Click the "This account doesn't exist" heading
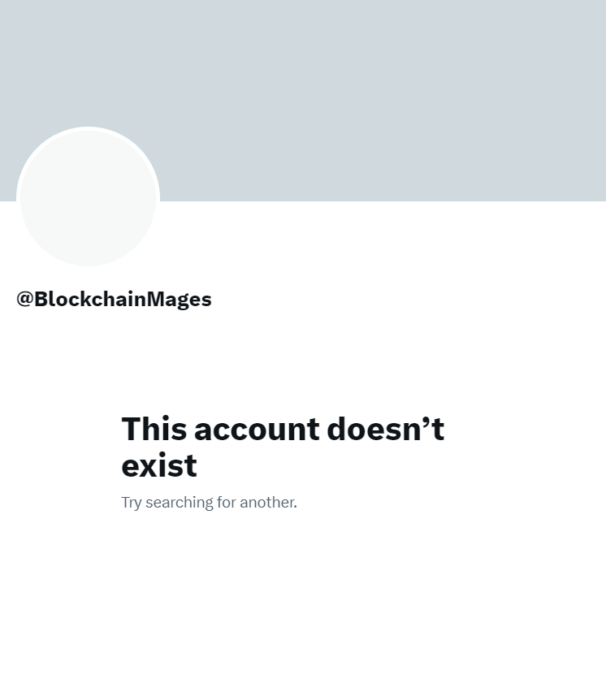This screenshot has height=700, width=606. (283, 447)
